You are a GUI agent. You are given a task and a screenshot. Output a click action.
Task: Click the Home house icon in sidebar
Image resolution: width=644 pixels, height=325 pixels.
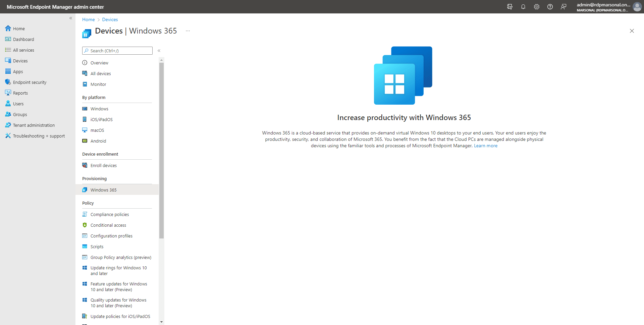(8, 29)
